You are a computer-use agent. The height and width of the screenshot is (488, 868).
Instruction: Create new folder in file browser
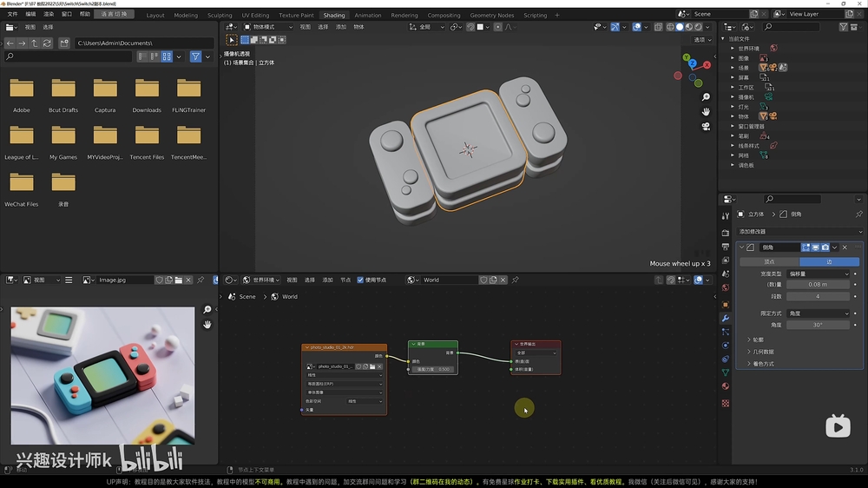coord(64,43)
